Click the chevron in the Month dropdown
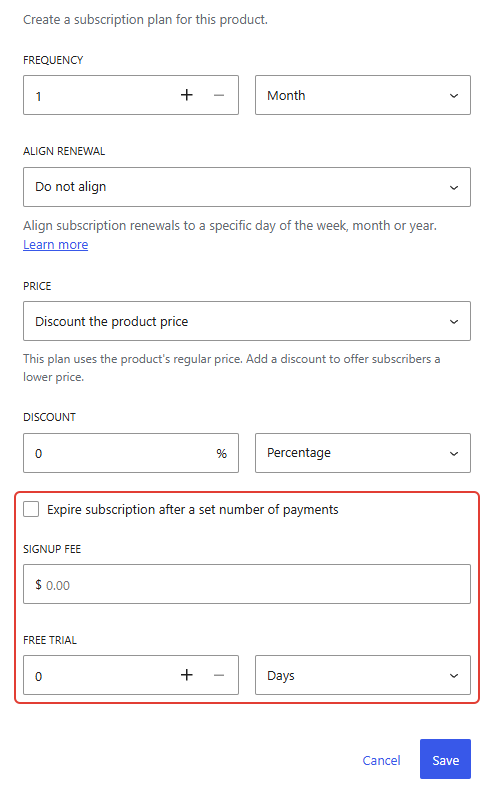 (454, 96)
